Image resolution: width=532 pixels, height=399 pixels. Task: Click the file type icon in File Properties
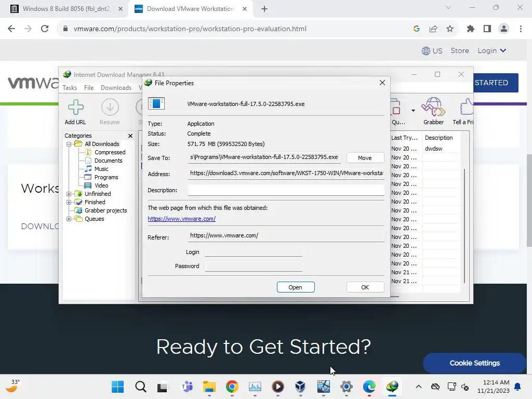click(156, 103)
